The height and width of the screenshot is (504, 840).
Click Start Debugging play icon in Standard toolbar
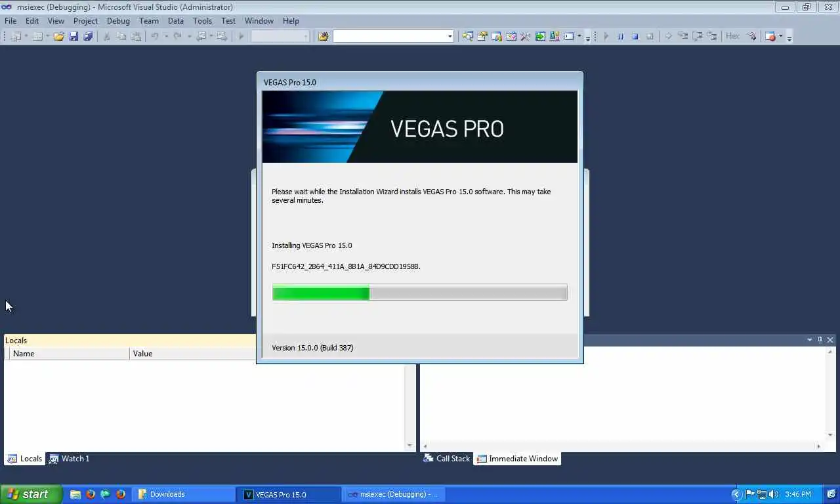point(241,36)
